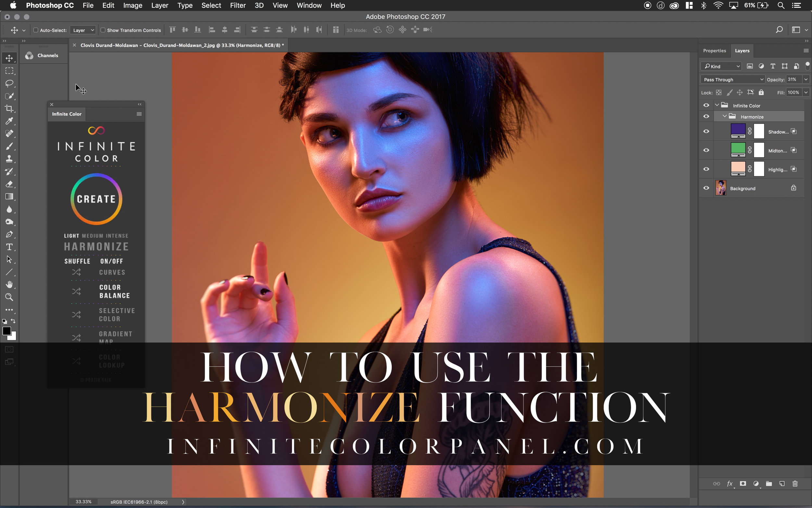Select the Lasso tool
The height and width of the screenshot is (508, 812).
(9, 83)
